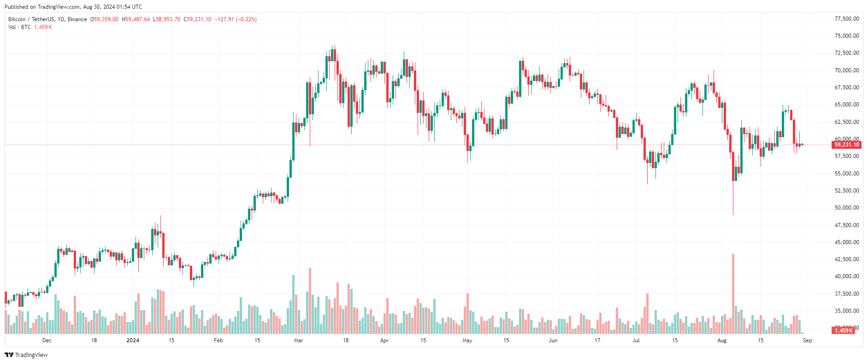Click the red 1.459K volume tag on price axis
This screenshot has height=363, width=868.
[x=844, y=330]
